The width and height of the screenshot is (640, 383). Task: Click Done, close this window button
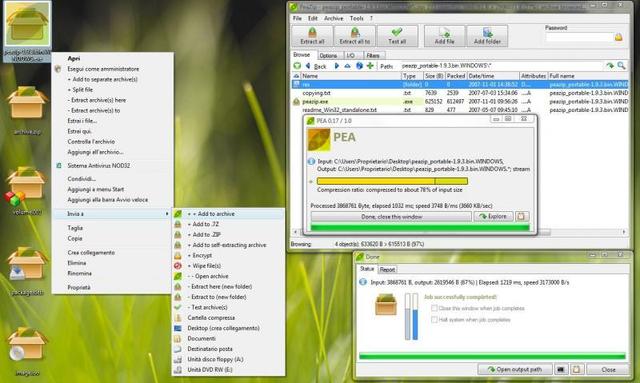coord(391,216)
